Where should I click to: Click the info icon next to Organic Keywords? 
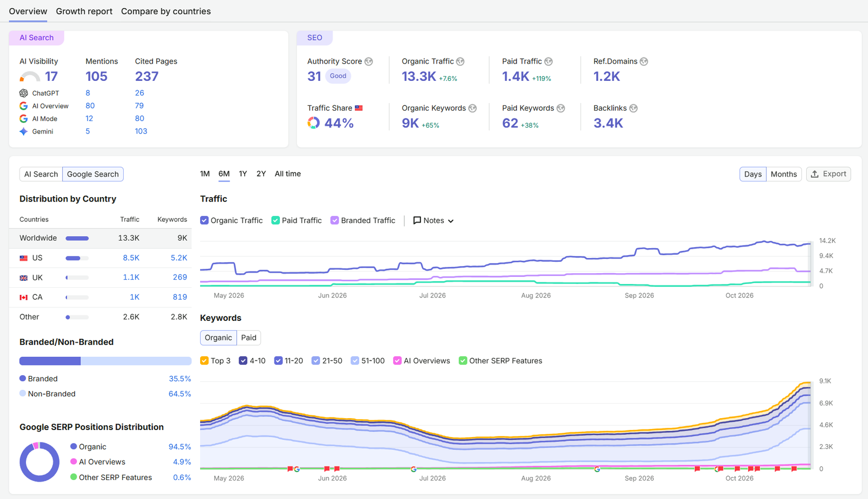[x=473, y=108]
